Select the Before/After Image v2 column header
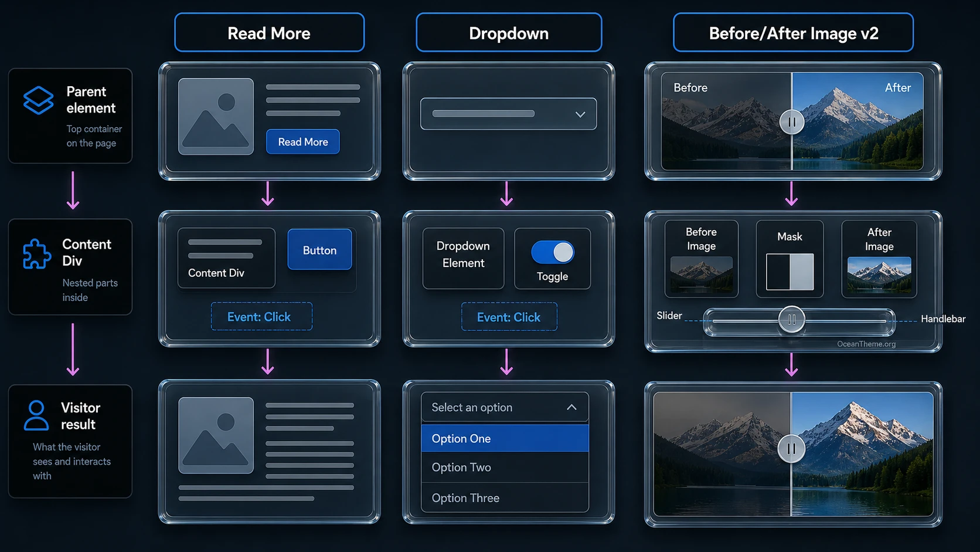 [793, 33]
